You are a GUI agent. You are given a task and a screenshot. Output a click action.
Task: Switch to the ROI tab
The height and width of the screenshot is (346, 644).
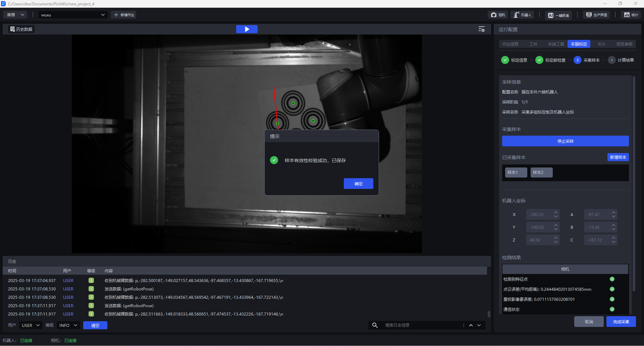(601, 44)
